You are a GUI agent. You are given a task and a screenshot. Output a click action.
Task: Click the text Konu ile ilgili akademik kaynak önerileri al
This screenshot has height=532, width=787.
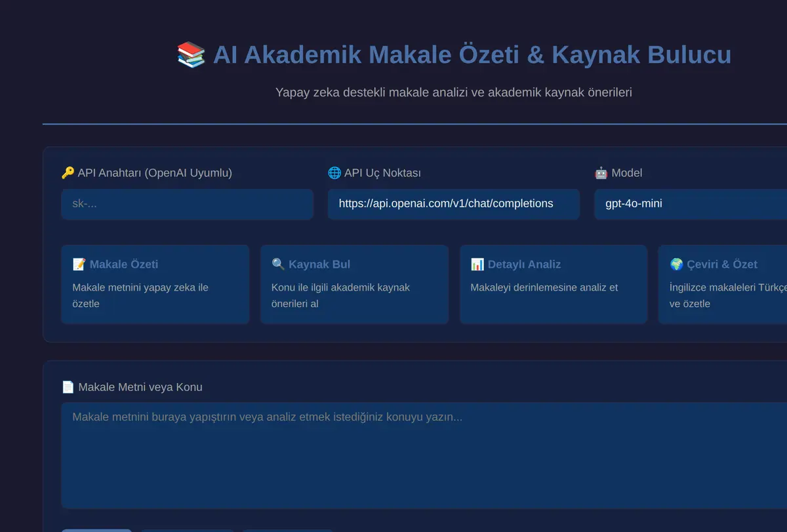[x=340, y=295]
